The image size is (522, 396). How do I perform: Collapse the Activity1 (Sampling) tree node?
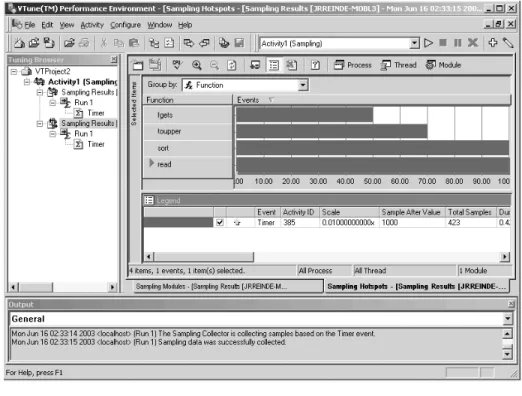(27, 82)
